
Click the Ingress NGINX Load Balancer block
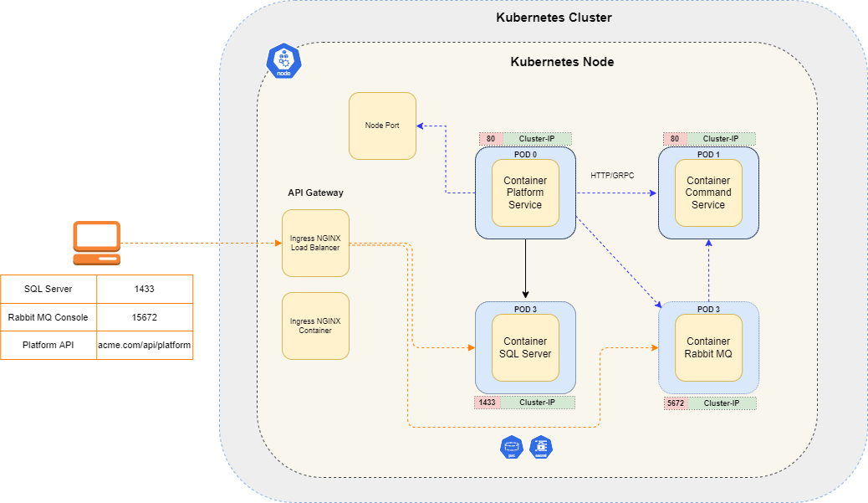(315, 242)
